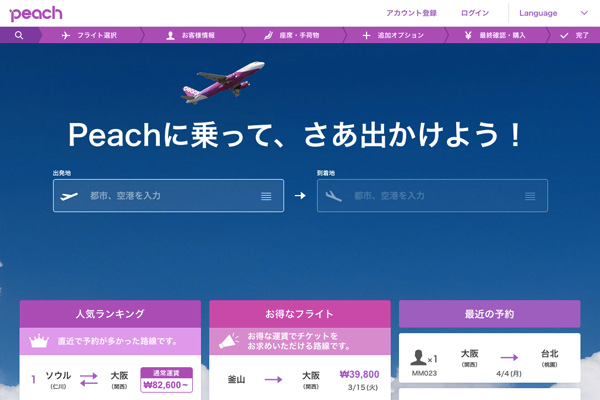The height and width of the screenshot is (400, 600).
Task: Click the ログイン link
Action: click(475, 13)
